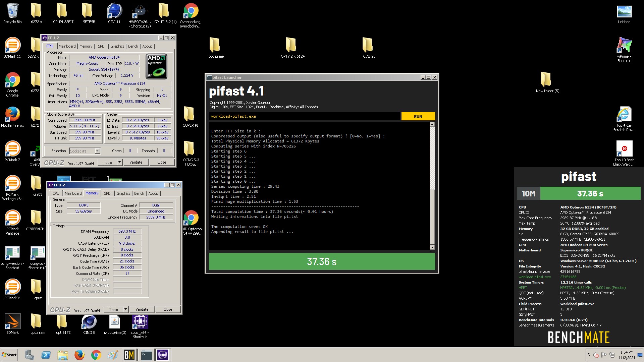Image resolution: width=644 pixels, height=362 pixels.
Task: Switch to Memory tab in upper CPU-Z
Action: 86,46
